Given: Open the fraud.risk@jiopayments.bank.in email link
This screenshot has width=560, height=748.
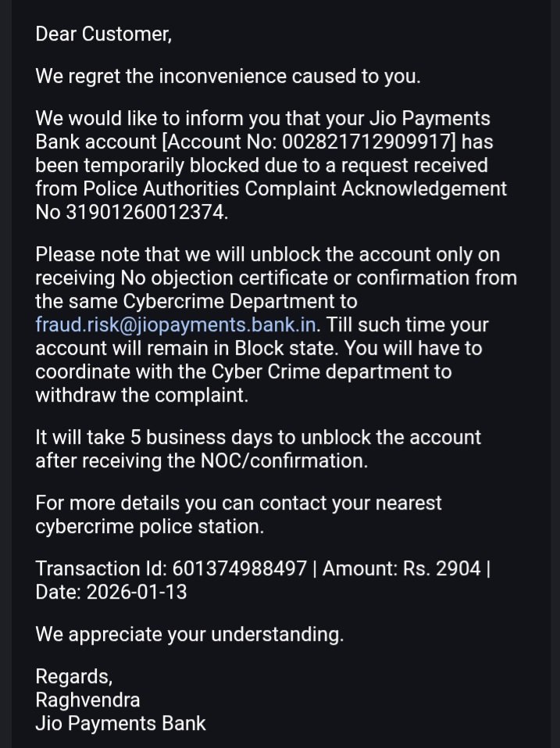Looking at the screenshot, I should 176,325.
